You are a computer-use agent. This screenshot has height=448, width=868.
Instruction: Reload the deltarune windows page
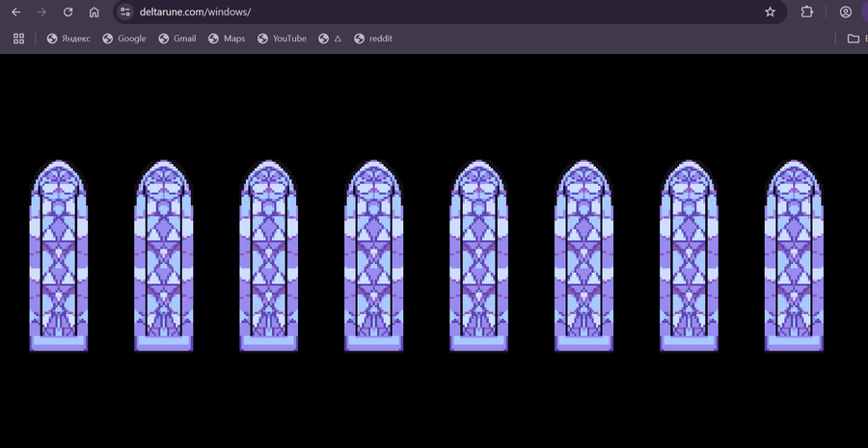(x=68, y=13)
